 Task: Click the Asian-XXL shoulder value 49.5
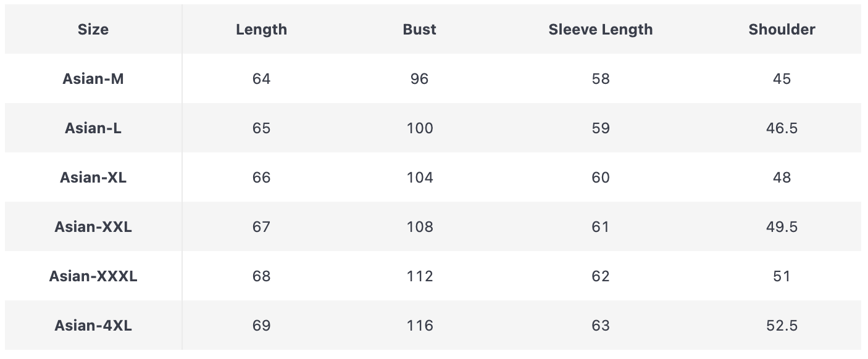point(782,227)
